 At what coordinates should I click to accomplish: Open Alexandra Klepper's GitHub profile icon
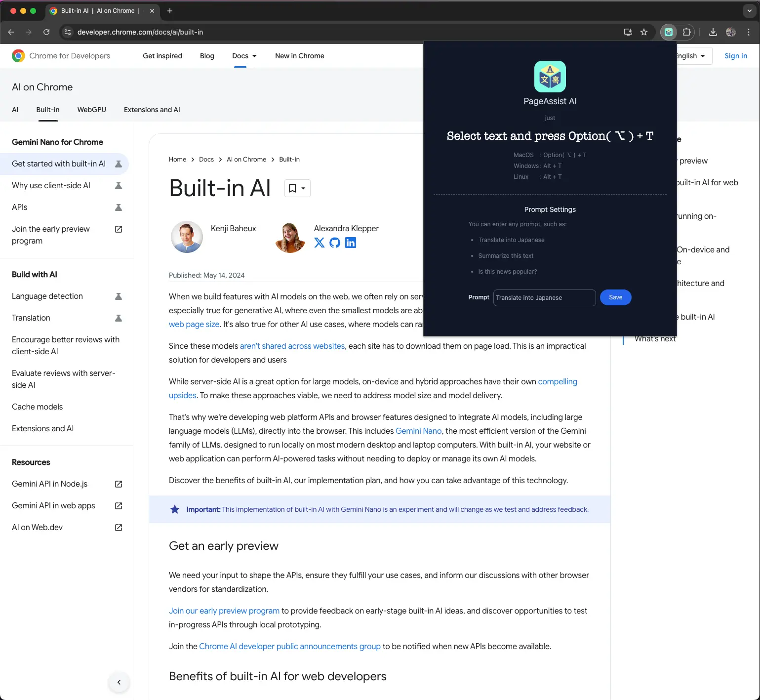335,243
